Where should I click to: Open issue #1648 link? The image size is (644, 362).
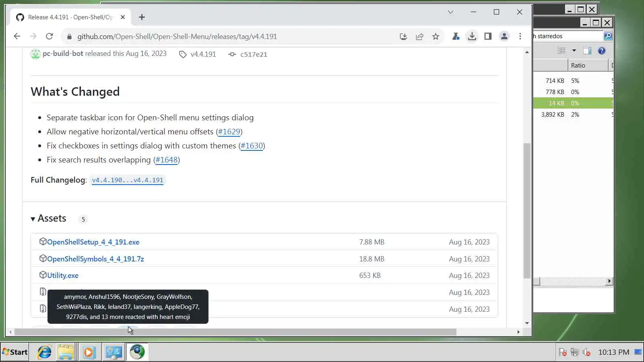pos(167,160)
